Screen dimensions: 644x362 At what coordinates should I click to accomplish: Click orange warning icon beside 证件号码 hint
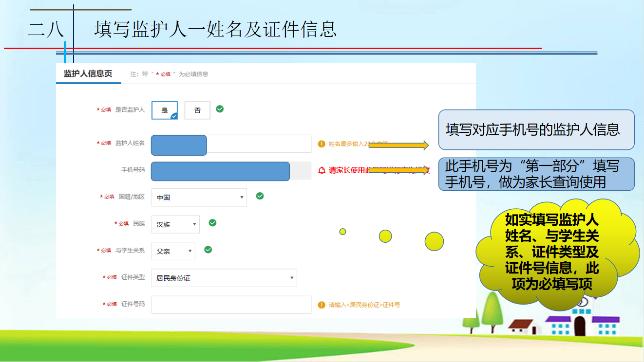[322, 305]
